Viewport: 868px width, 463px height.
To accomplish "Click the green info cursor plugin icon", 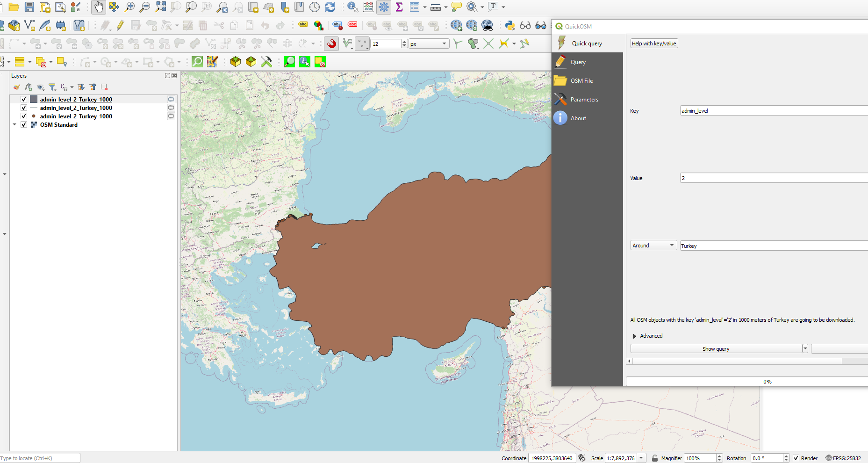I will tap(305, 62).
